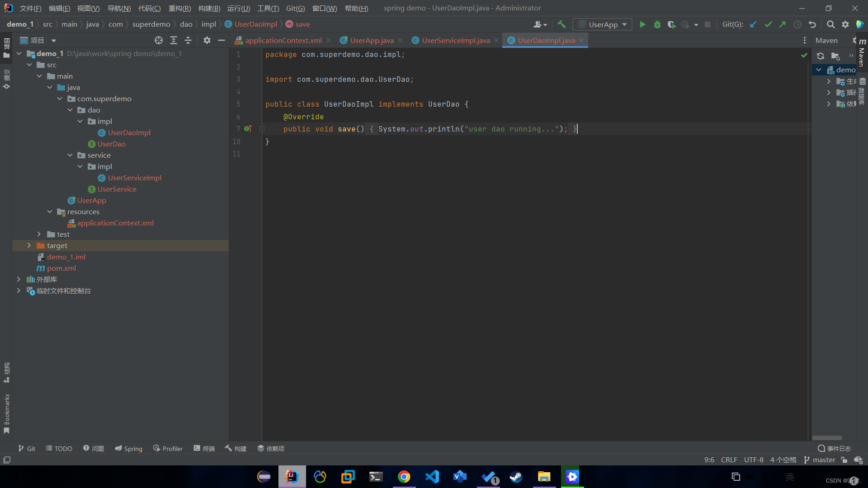868x488 pixels.
Task: Click the Git update project arrow
Action: [753, 24]
